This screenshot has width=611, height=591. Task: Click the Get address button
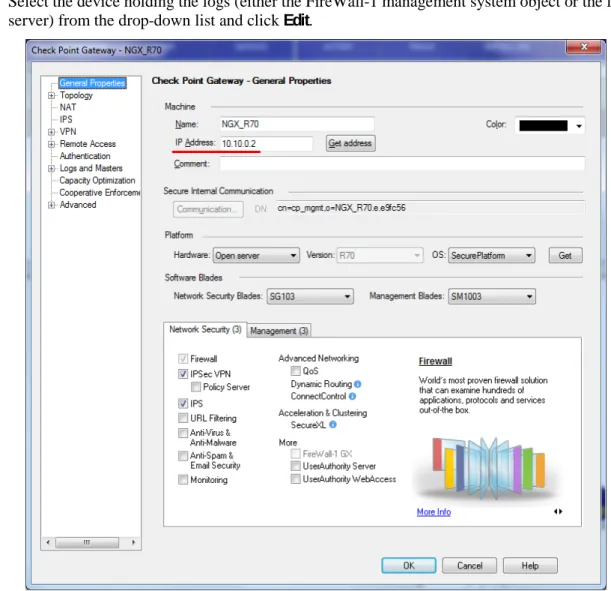[350, 143]
